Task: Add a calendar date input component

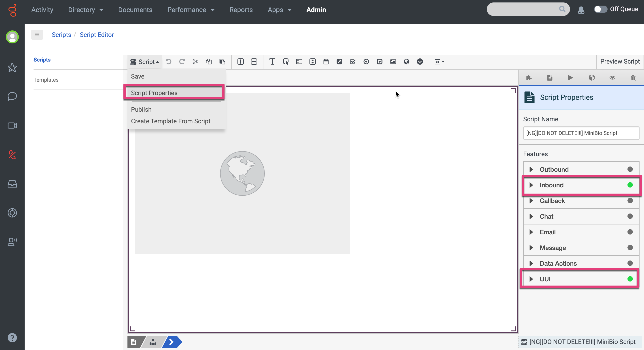Action: click(326, 62)
